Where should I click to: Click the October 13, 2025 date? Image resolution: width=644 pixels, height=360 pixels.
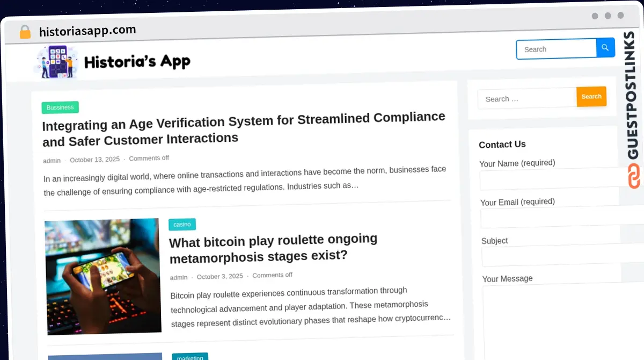pyautogui.click(x=94, y=160)
